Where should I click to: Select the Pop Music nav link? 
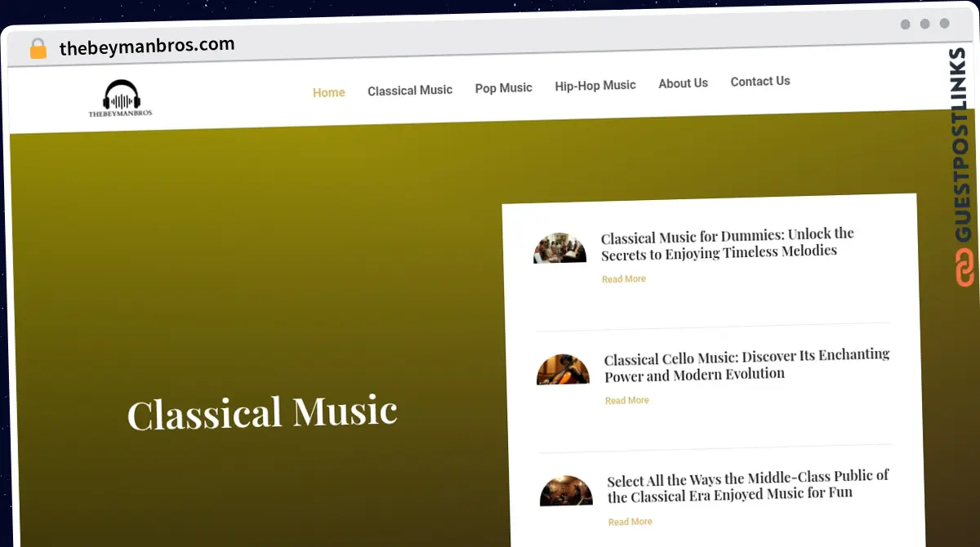point(503,87)
